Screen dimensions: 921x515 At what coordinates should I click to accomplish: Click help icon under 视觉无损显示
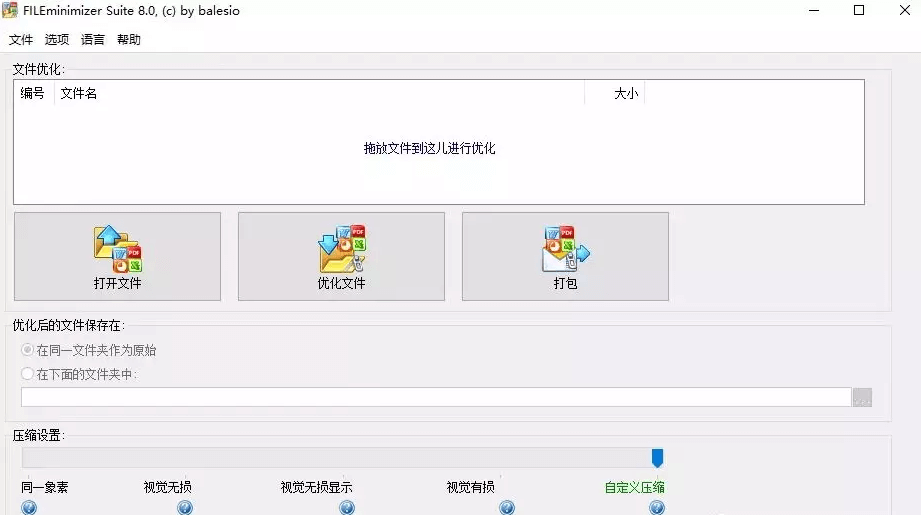click(x=347, y=508)
